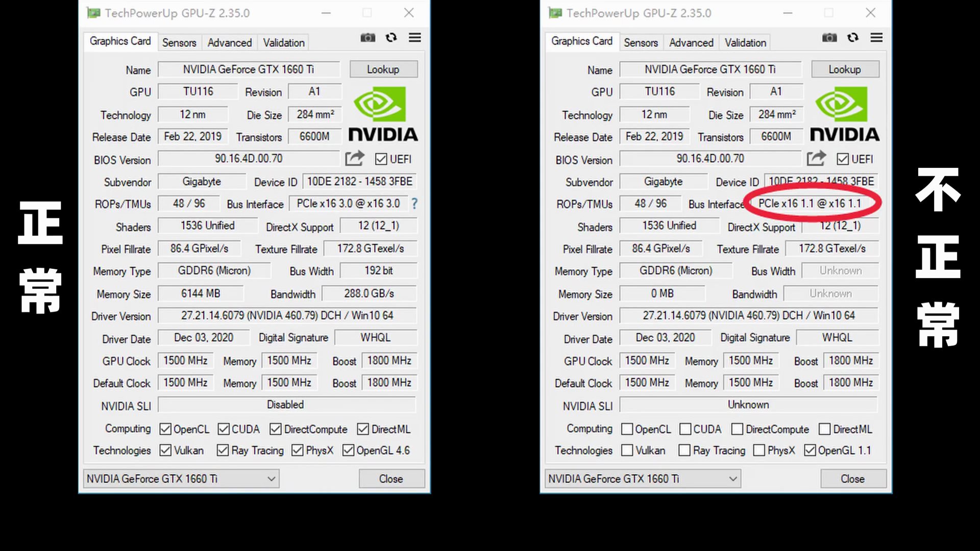This screenshot has width=980, height=551.
Task: Click BIOS export share icon in left window
Action: click(354, 159)
